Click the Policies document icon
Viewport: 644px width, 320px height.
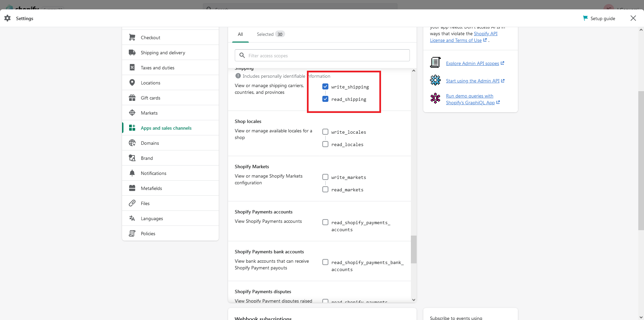[x=132, y=234]
